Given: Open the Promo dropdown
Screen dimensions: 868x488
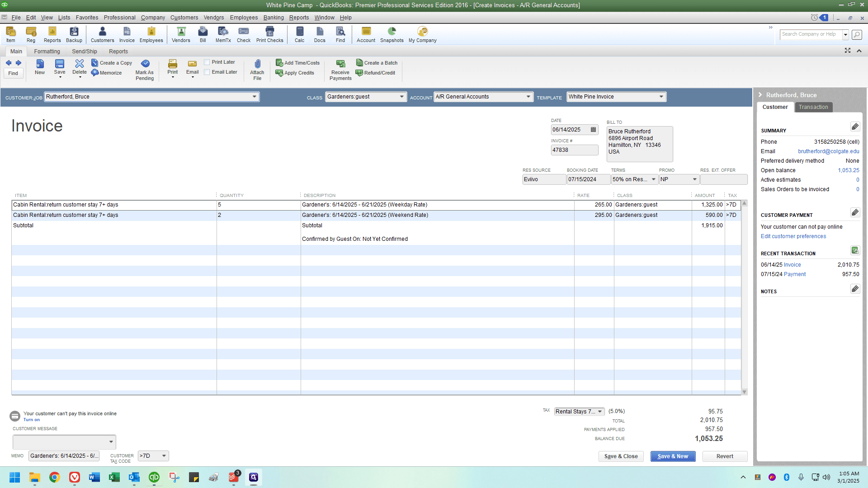Looking at the screenshot, I should [x=695, y=179].
